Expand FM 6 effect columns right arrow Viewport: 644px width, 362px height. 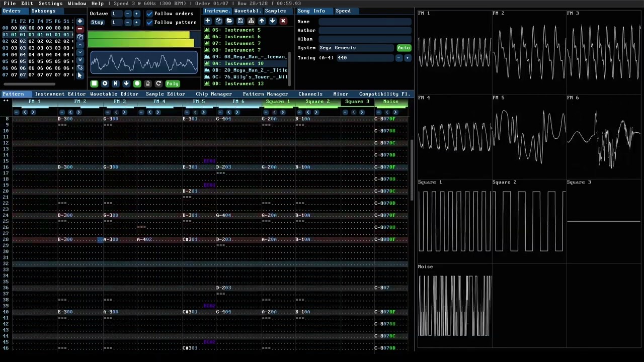click(237, 112)
